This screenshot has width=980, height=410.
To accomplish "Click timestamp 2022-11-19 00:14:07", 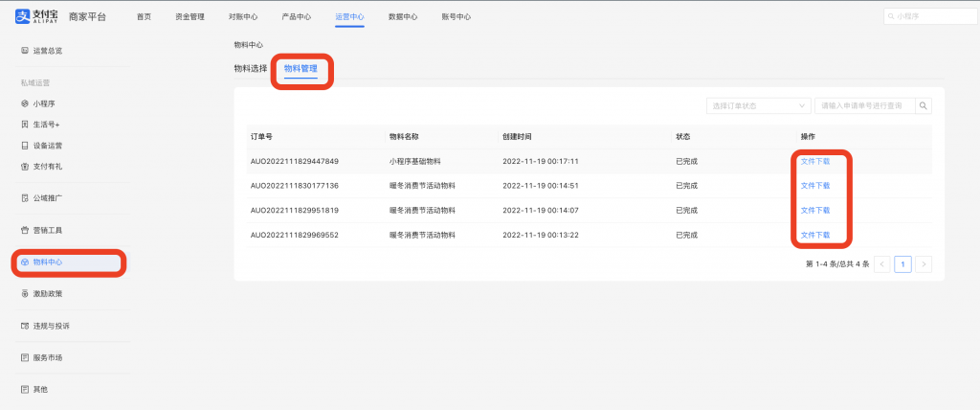I will click(x=541, y=211).
